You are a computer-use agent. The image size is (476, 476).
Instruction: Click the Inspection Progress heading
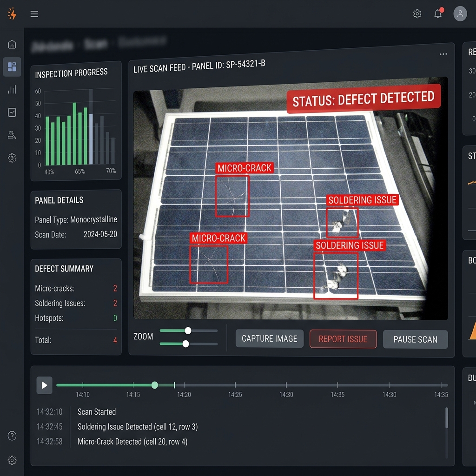(71, 73)
